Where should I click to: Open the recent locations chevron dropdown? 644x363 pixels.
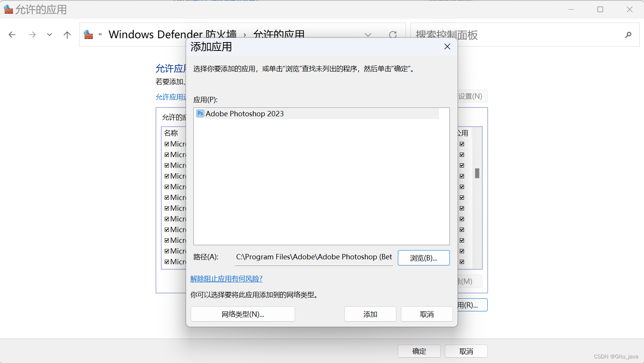click(x=49, y=35)
